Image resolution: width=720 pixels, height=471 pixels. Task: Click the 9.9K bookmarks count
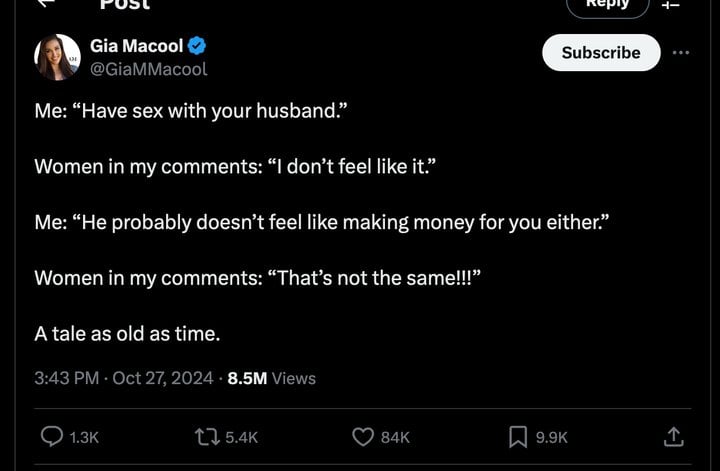pos(551,437)
